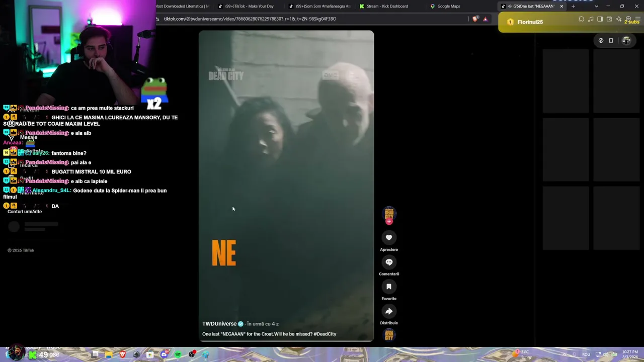The height and width of the screenshot is (362, 644).
Task: Open the TWDUniverse profile link
Action: (219, 324)
